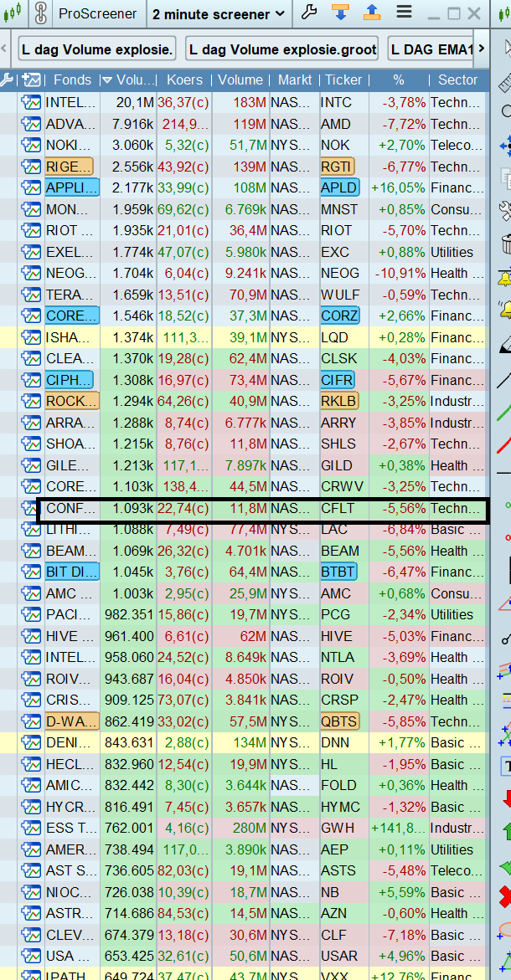Click the D-WA... fund name cell
Screen dimensions: 511x980
pos(72,721)
